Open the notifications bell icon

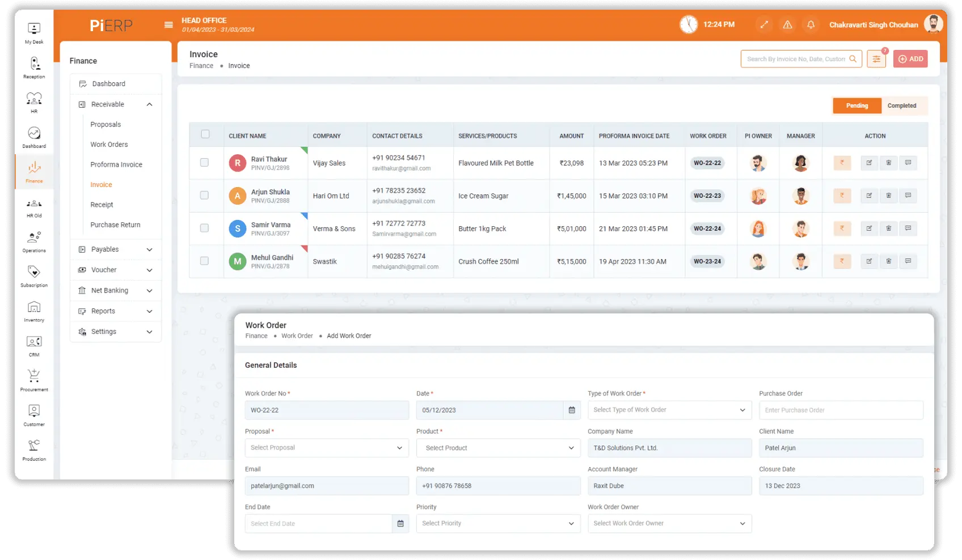[811, 24]
